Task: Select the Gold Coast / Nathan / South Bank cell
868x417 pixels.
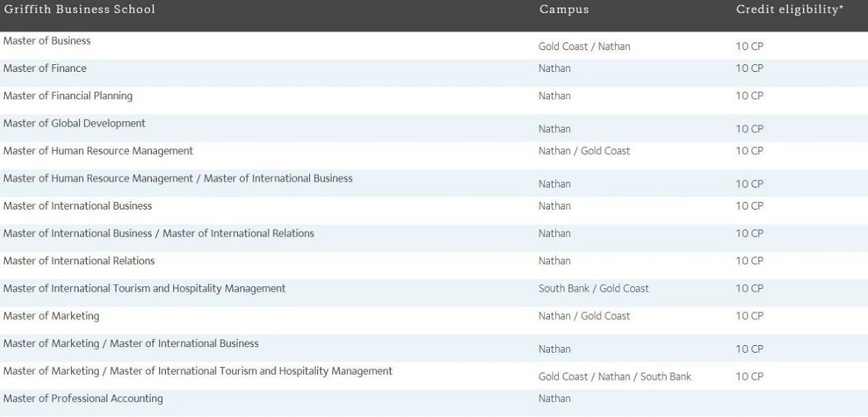Action: tap(615, 377)
